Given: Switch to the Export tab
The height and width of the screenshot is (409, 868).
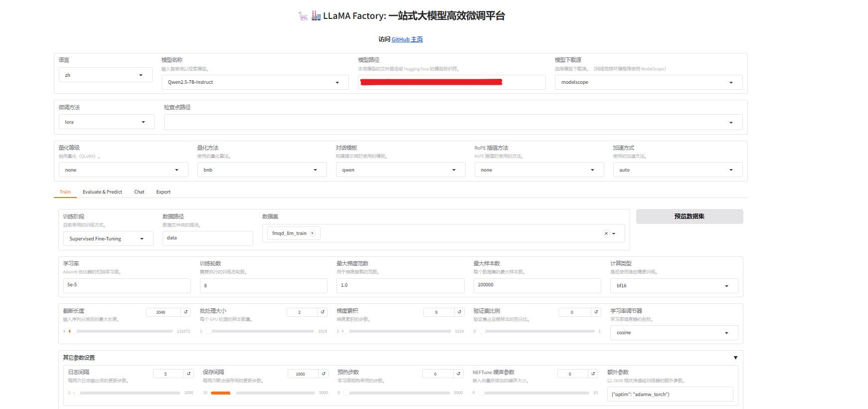Looking at the screenshot, I should [x=164, y=192].
